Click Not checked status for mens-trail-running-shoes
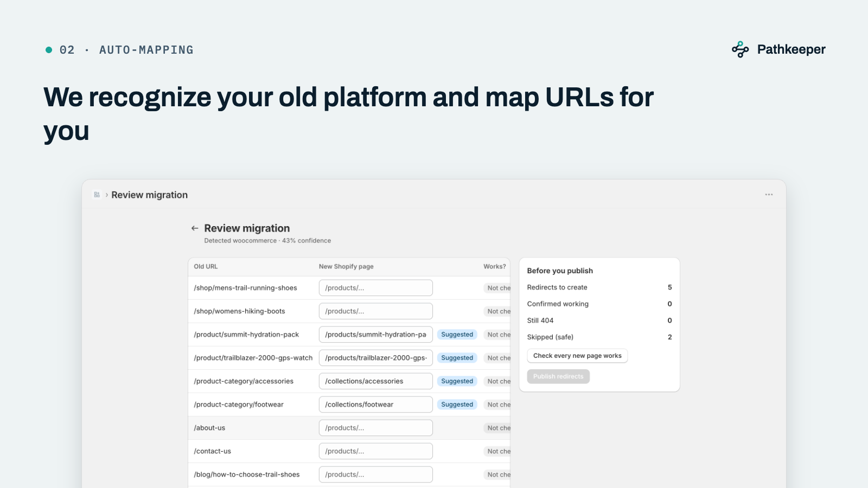This screenshot has width=868, height=488. click(497, 288)
